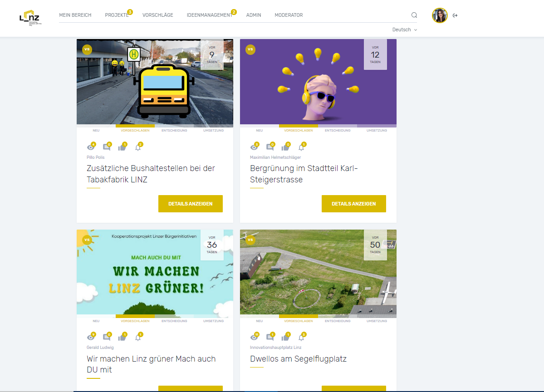Screen dimensions: 544x392
Task: Open comments icon on Bergrünung card
Action: coord(270,147)
